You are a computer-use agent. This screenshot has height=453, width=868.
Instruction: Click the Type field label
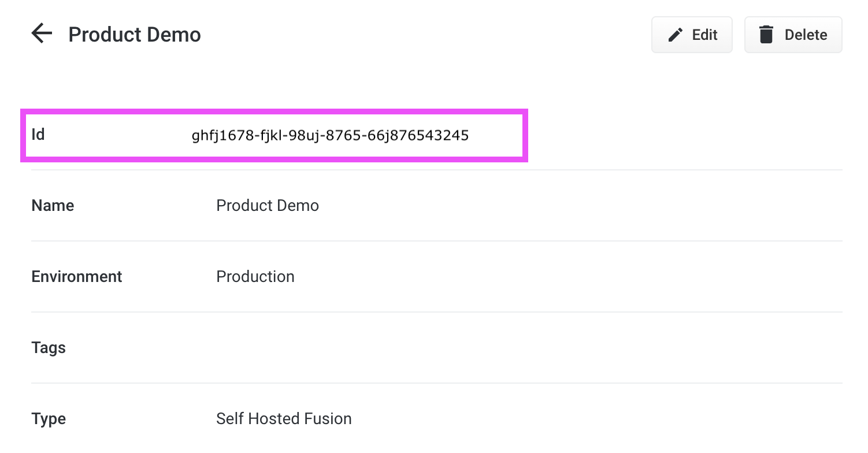(49, 419)
